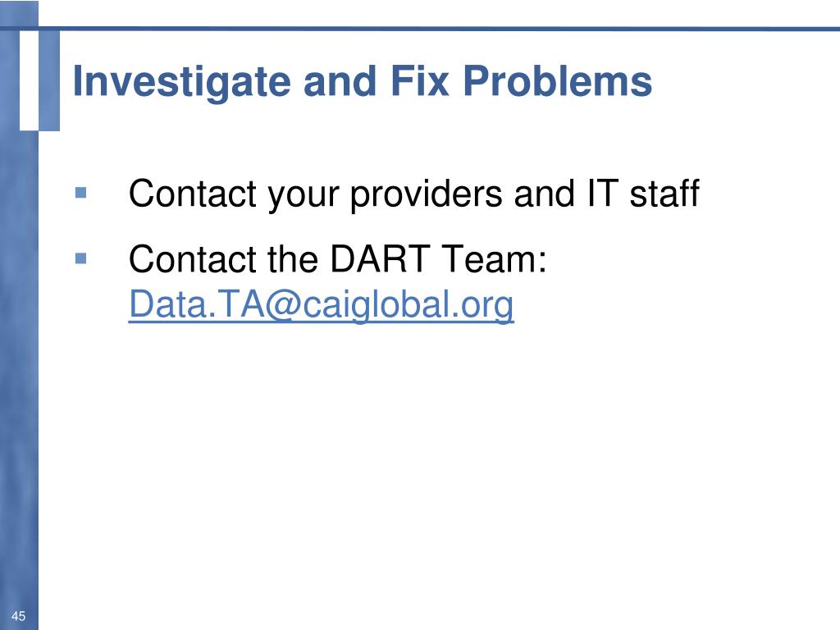
Task: Click the Contact your providers and IT staff line
Action: pyautogui.click(x=414, y=194)
